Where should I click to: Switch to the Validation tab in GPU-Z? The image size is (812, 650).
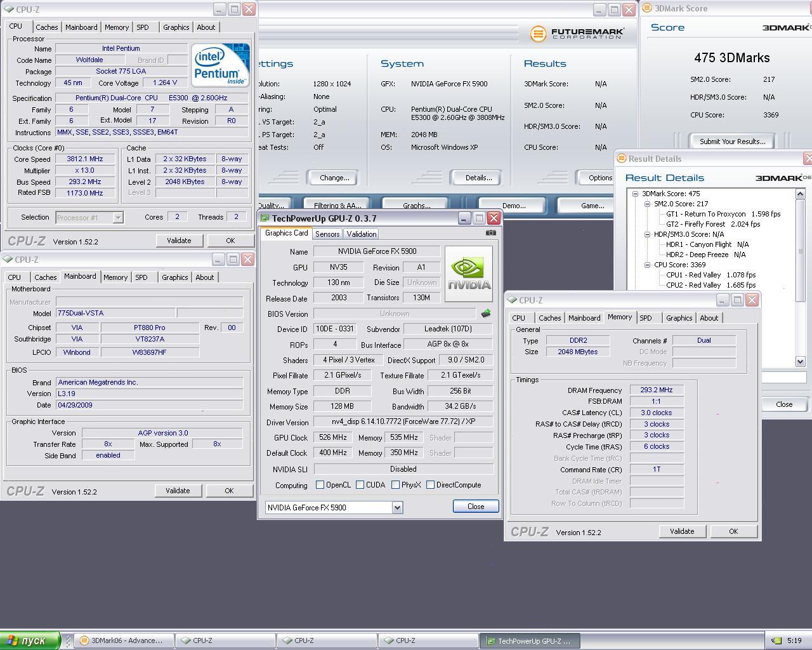pyautogui.click(x=362, y=234)
